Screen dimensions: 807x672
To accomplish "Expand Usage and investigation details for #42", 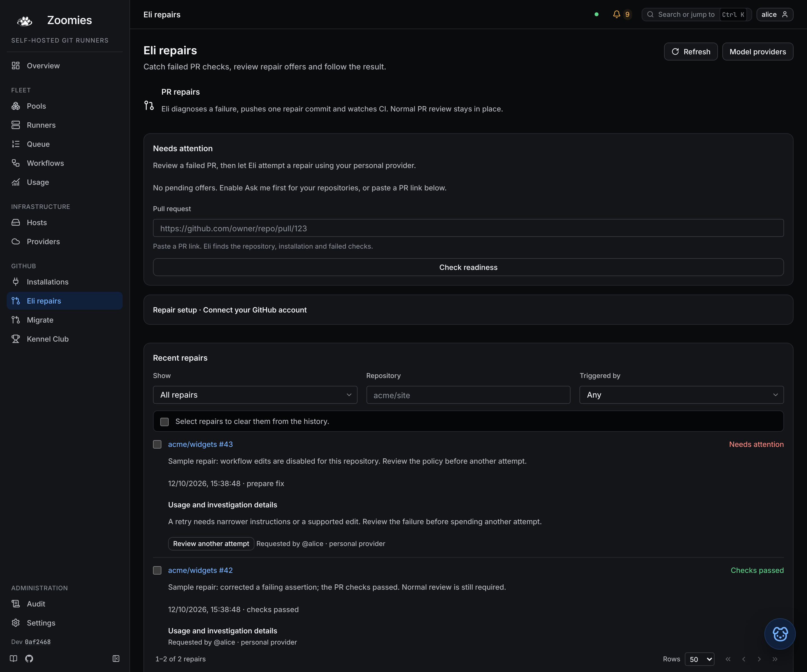I will [222, 631].
